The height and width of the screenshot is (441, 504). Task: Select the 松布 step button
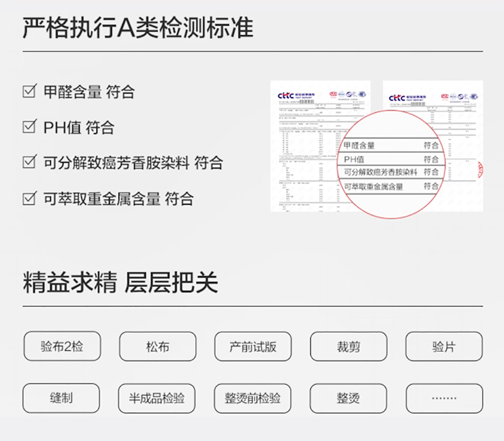pyautogui.click(x=157, y=346)
